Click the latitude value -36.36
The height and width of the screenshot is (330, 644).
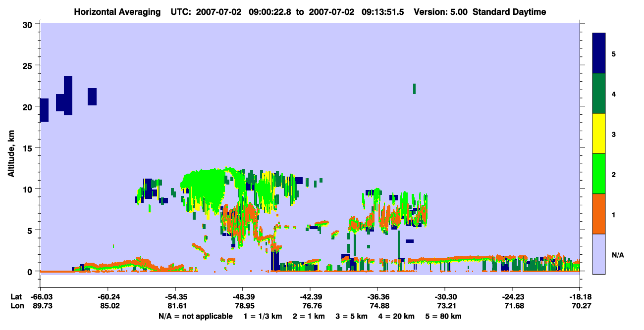coord(377,297)
